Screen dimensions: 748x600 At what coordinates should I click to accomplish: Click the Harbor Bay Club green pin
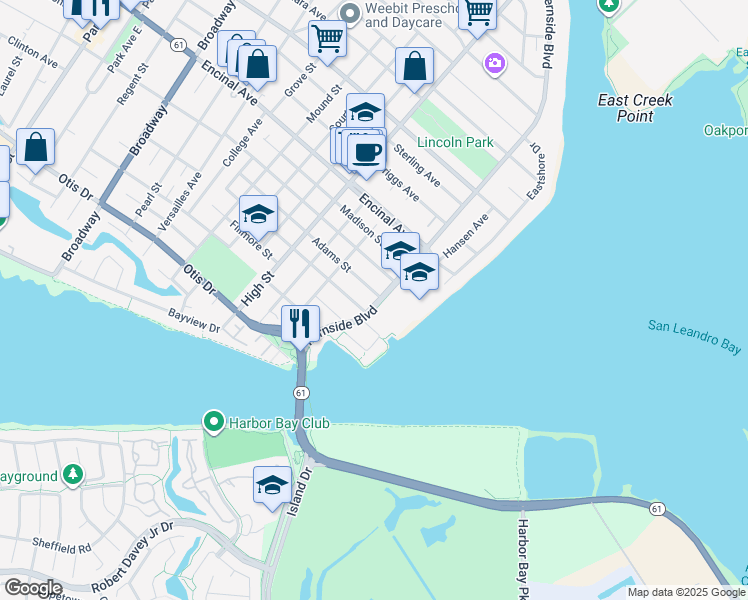tap(214, 422)
